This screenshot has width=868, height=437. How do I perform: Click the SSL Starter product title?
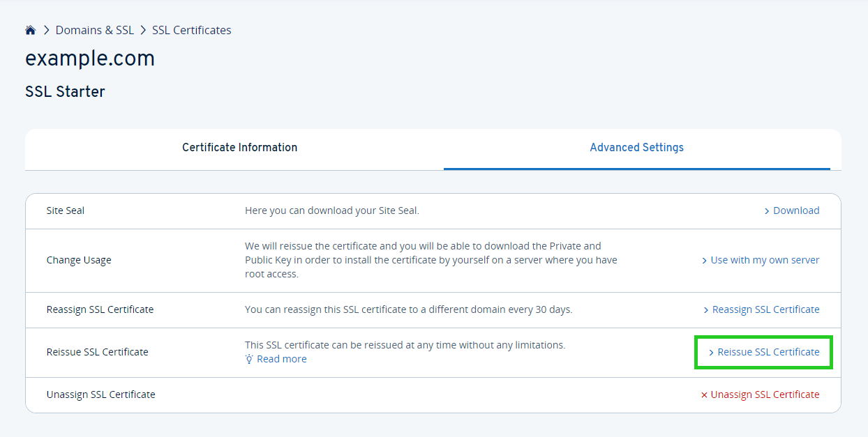65,91
